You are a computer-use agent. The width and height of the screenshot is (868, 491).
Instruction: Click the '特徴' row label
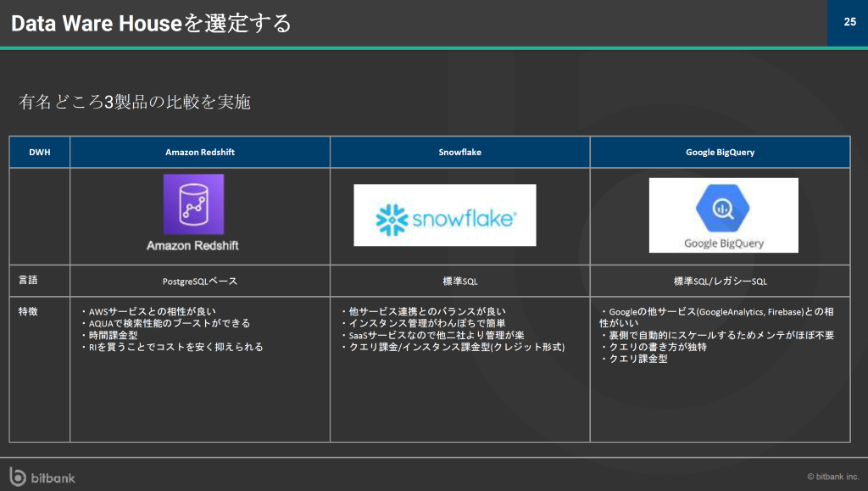tap(28, 311)
